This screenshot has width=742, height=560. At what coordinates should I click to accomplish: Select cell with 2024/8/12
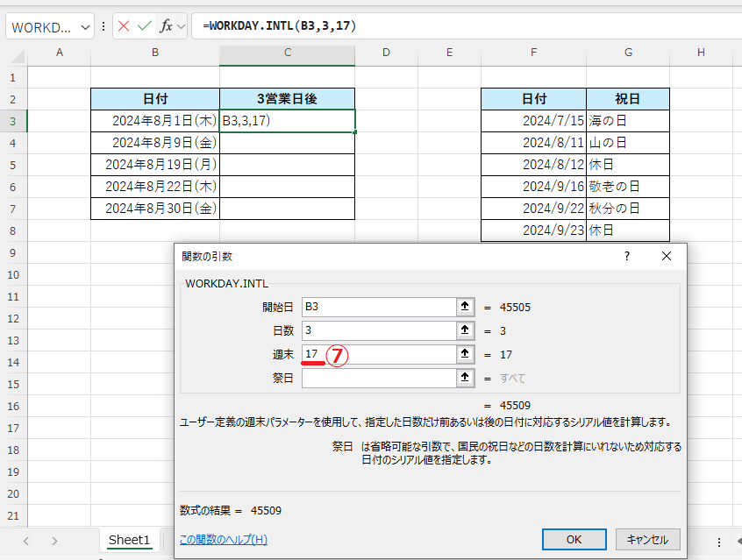534,165
